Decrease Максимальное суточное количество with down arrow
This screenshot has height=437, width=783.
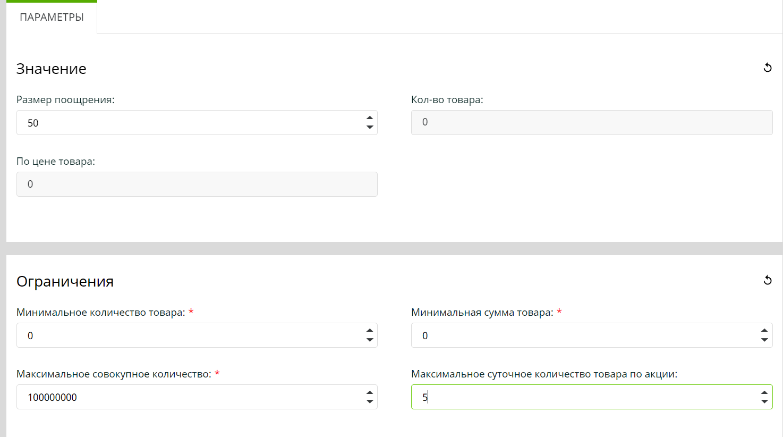(x=764, y=402)
